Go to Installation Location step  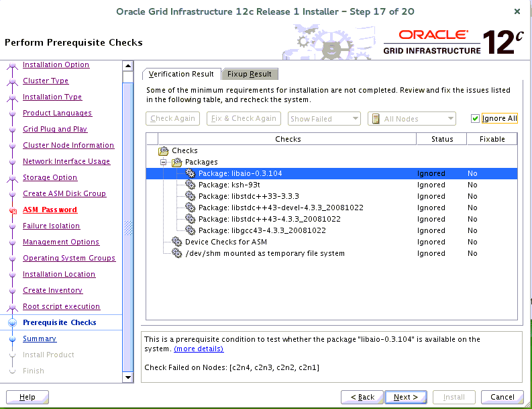click(x=59, y=274)
